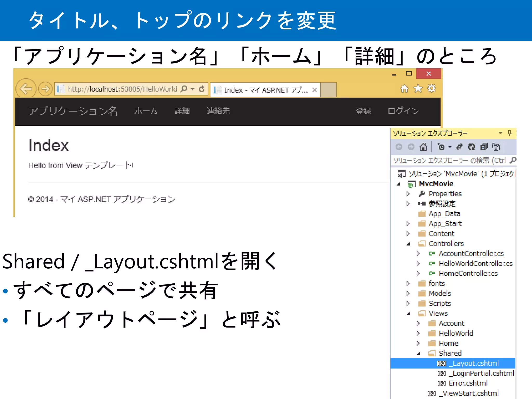This screenshot has height=399, width=532.
Task: Click the search magnifier in address bar
Action: tap(184, 89)
